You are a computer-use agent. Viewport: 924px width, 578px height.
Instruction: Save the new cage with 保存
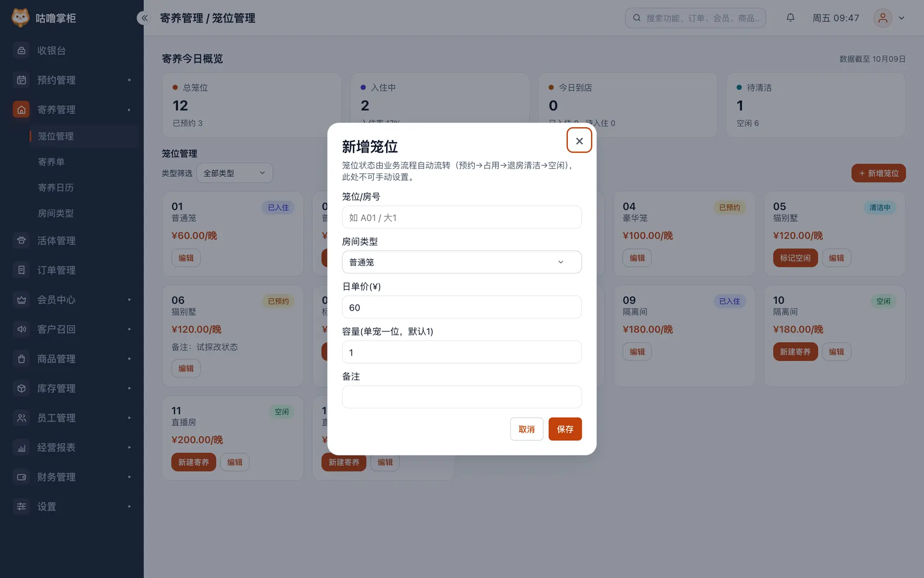coord(565,429)
